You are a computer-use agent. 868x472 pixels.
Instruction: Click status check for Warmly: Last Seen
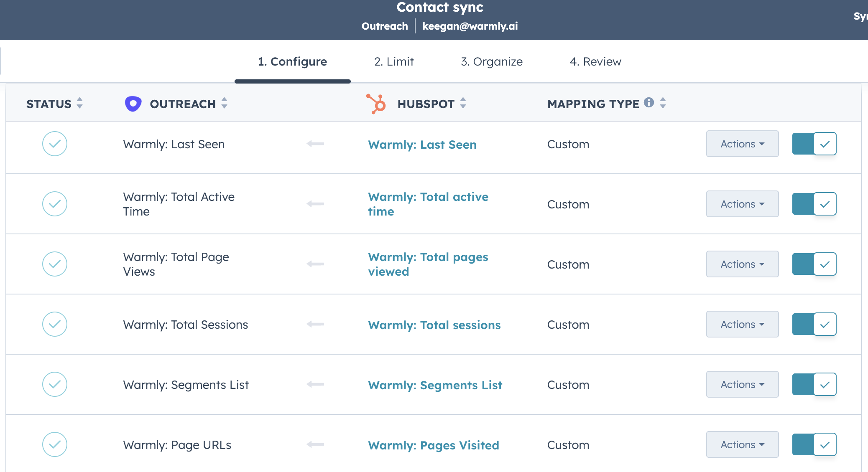(55, 144)
